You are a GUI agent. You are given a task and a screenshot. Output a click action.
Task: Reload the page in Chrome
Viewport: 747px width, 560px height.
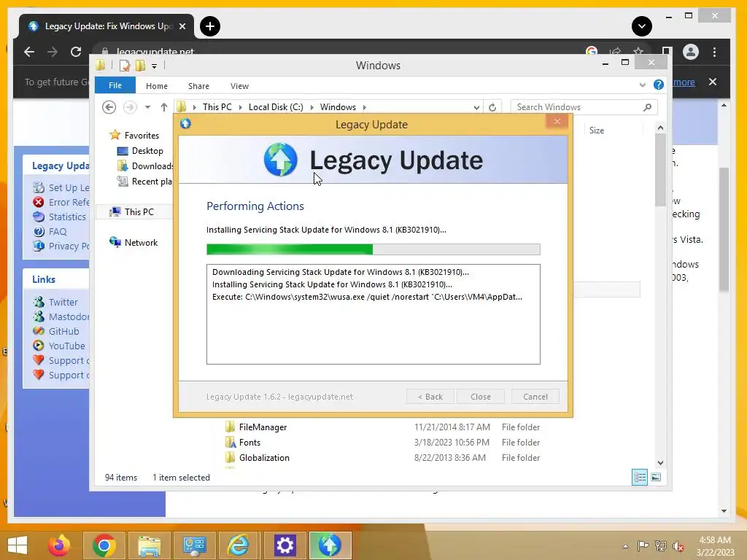[x=76, y=52]
